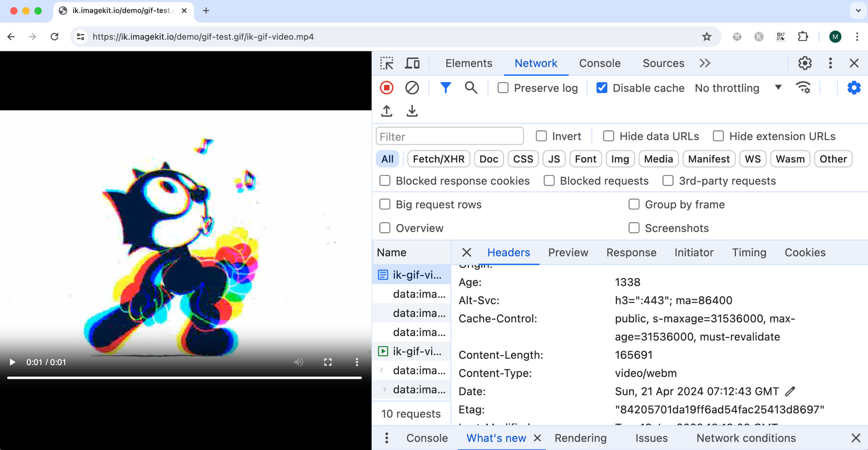Open DevTools settings gear
This screenshot has width=868, height=450.
(x=805, y=63)
